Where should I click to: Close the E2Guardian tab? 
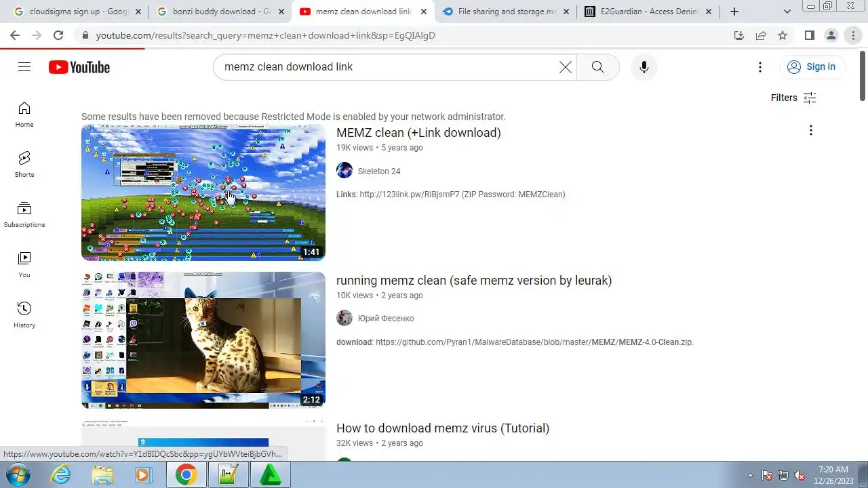709,12
